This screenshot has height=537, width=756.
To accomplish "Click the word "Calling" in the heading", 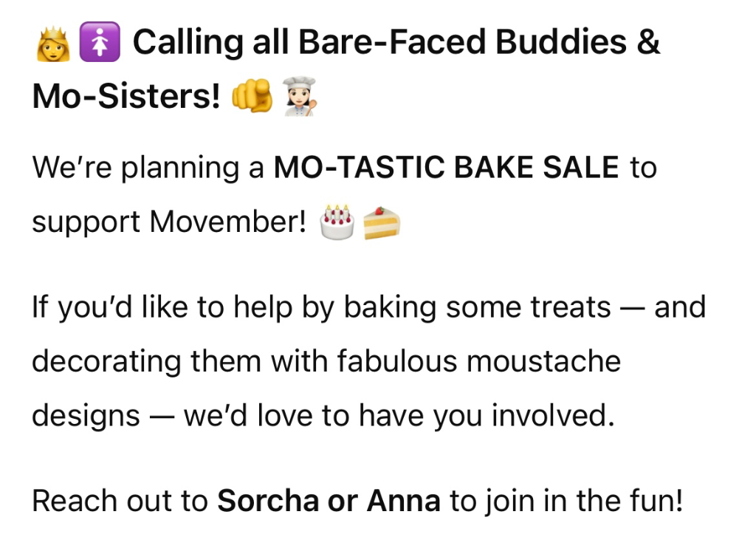I will 185,43.
